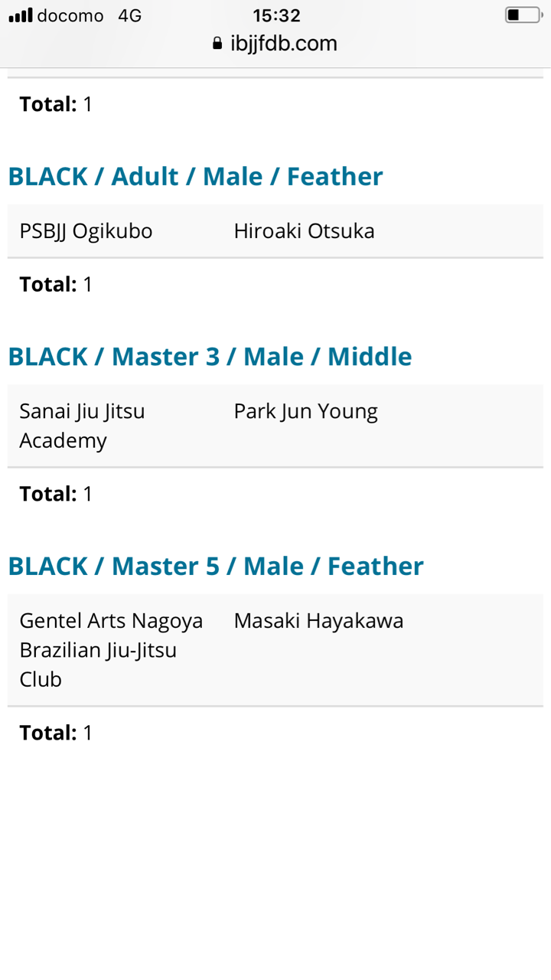Tap the lock icon in address bar

(x=217, y=44)
